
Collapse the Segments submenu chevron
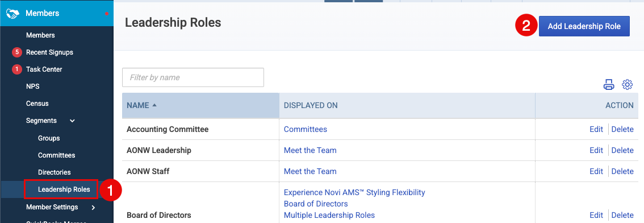pos(72,121)
